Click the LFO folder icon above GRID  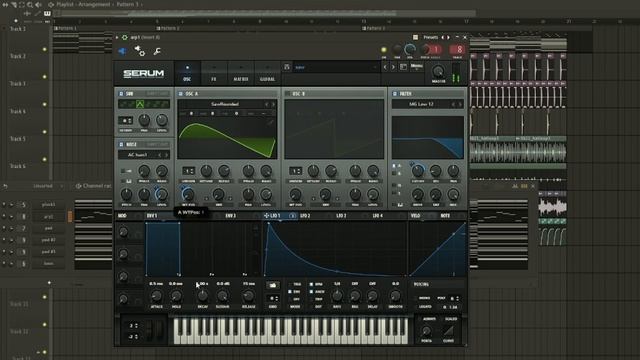coord(273,285)
